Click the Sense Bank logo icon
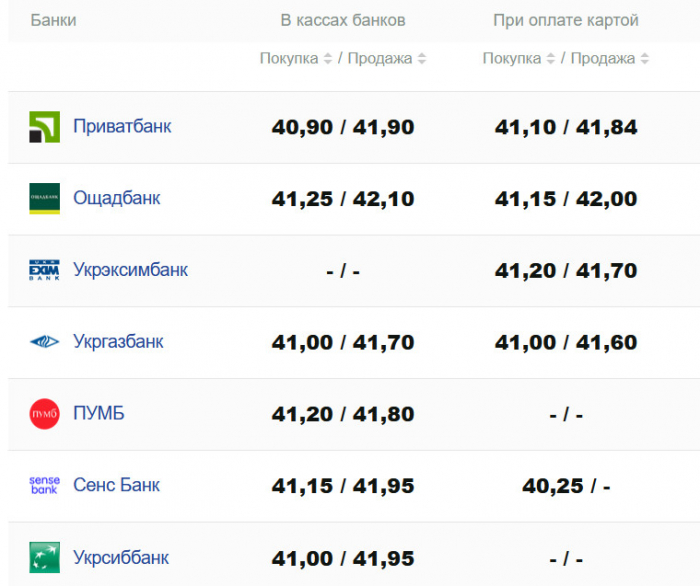This screenshot has height=586, width=700. click(x=44, y=485)
